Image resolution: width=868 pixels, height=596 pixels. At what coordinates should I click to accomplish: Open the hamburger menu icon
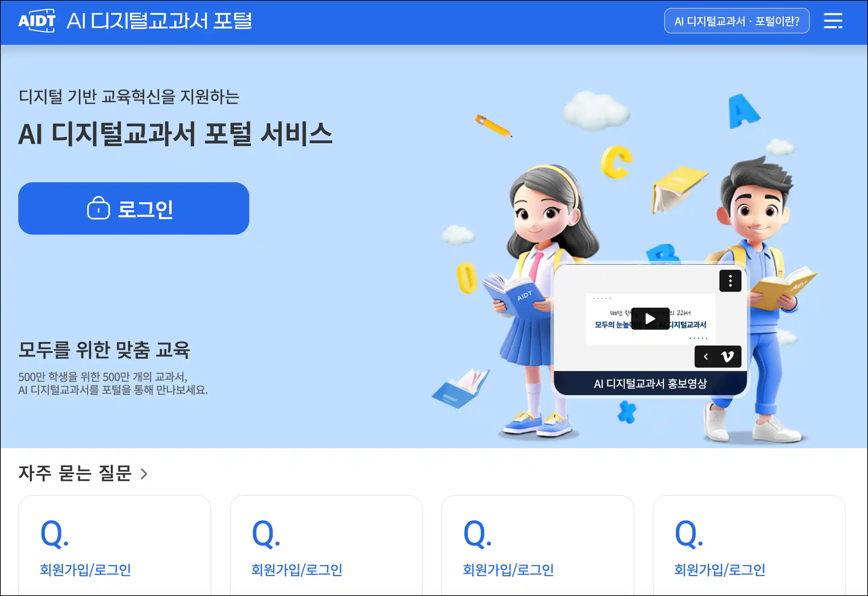833,21
